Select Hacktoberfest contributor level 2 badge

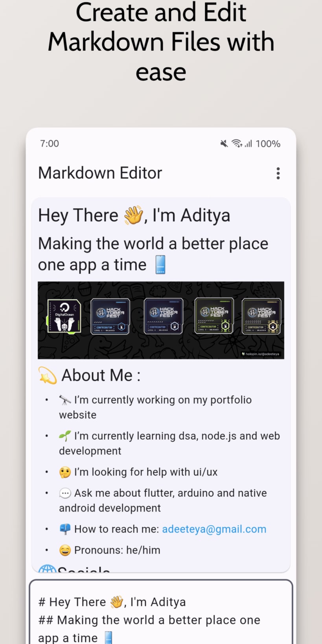tap(163, 316)
